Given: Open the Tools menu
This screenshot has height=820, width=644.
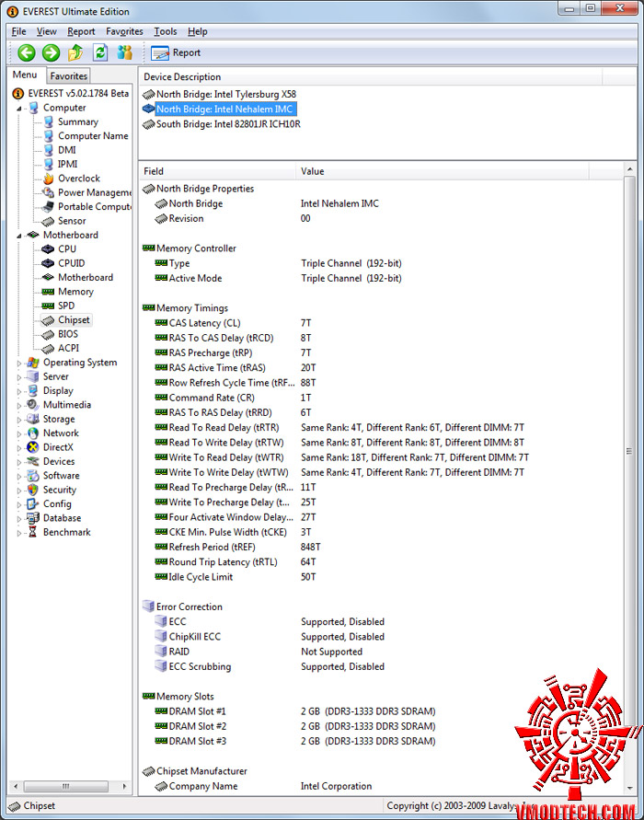Looking at the screenshot, I should point(166,31).
